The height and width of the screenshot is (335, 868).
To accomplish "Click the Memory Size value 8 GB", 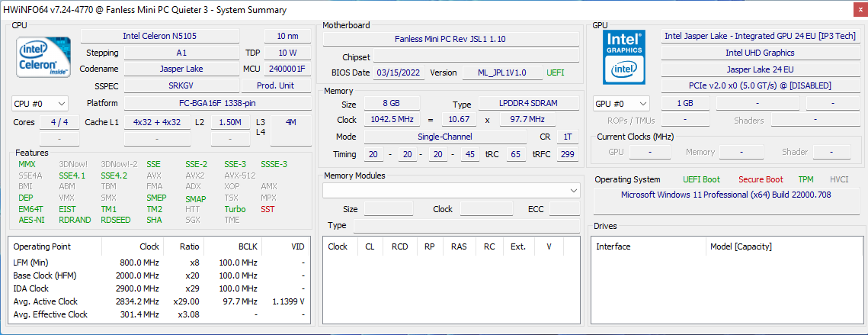I will [x=392, y=103].
